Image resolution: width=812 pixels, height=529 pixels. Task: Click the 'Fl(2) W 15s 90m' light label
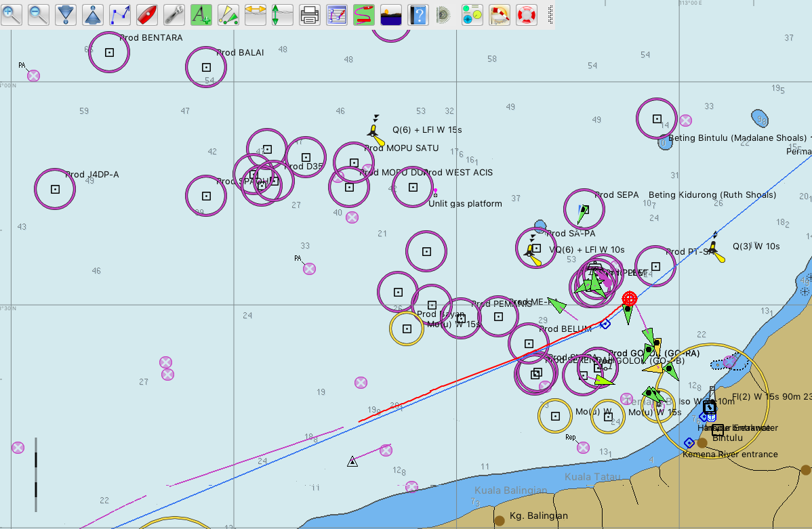(767, 396)
